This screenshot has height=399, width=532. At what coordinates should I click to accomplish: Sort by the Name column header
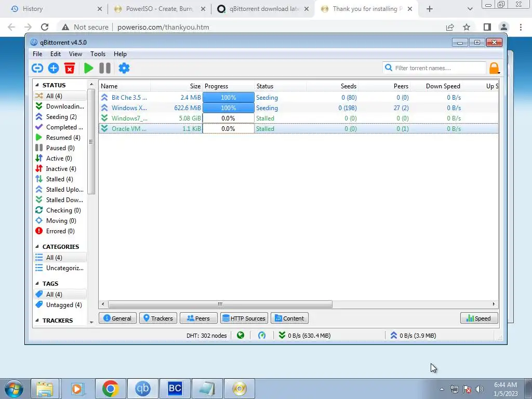pos(125,86)
